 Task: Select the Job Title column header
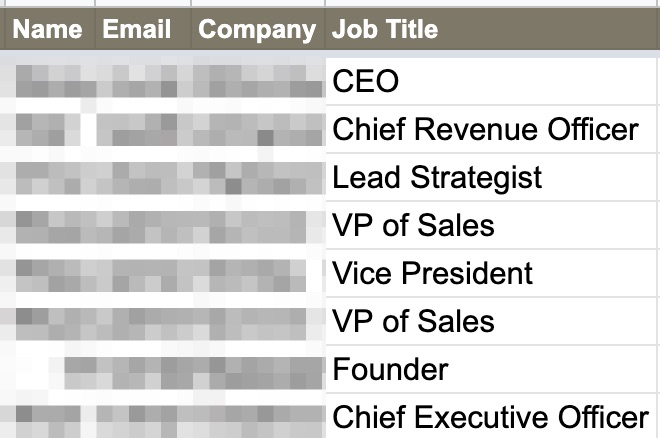(385, 29)
